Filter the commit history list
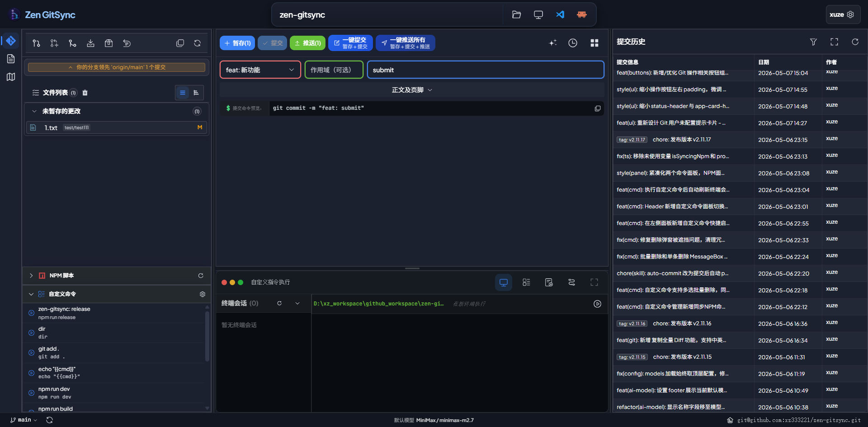868x427 pixels. coord(813,42)
